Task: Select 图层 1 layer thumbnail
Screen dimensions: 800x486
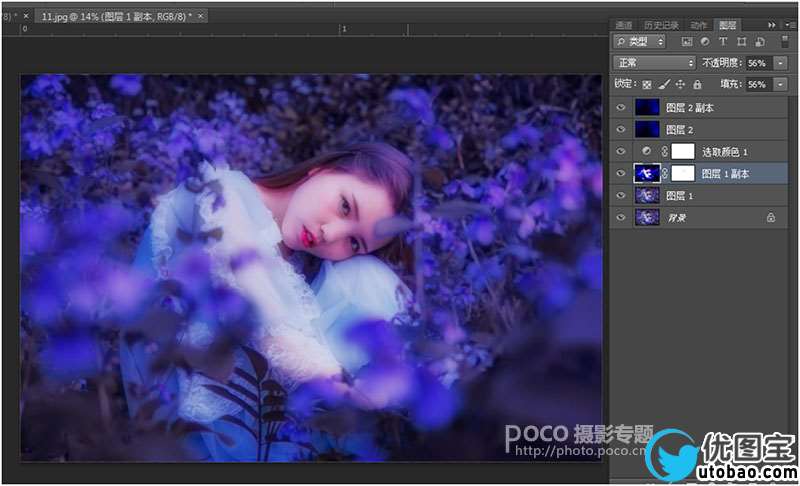Action: tap(647, 196)
